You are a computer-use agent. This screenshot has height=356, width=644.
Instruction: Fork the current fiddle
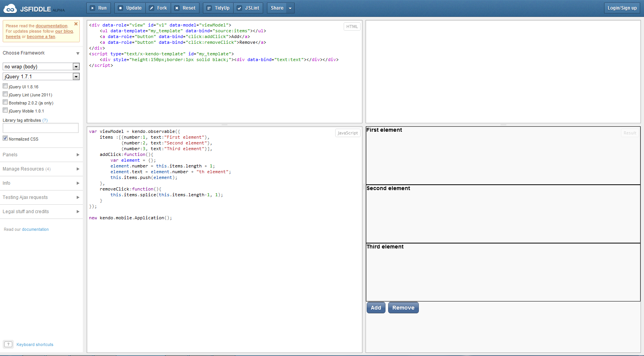tap(158, 8)
